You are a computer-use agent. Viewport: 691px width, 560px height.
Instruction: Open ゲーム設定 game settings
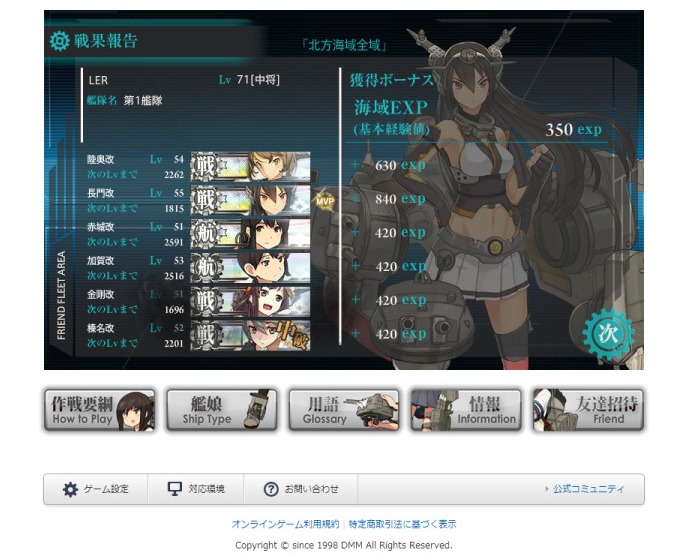(96, 489)
